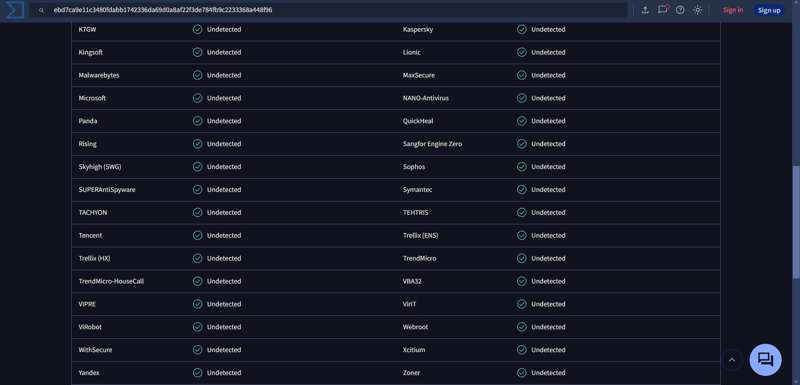
Task: Select the WithSecure engine name
Action: 95,350
